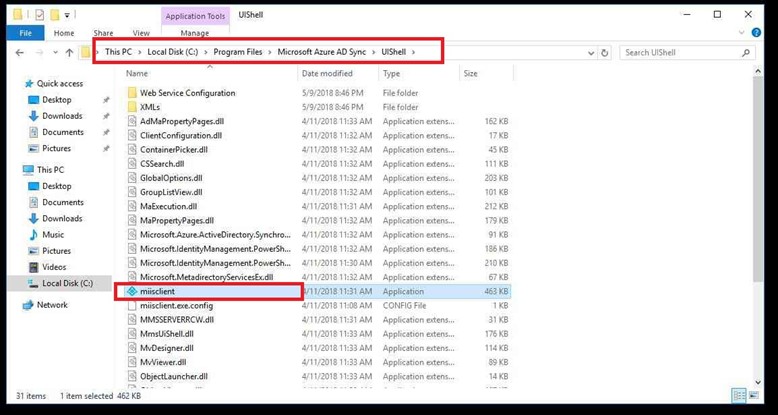The height and width of the screenshot is (415, 778).
Task: Click the Search UIShell input box
Action: (680, 52)
